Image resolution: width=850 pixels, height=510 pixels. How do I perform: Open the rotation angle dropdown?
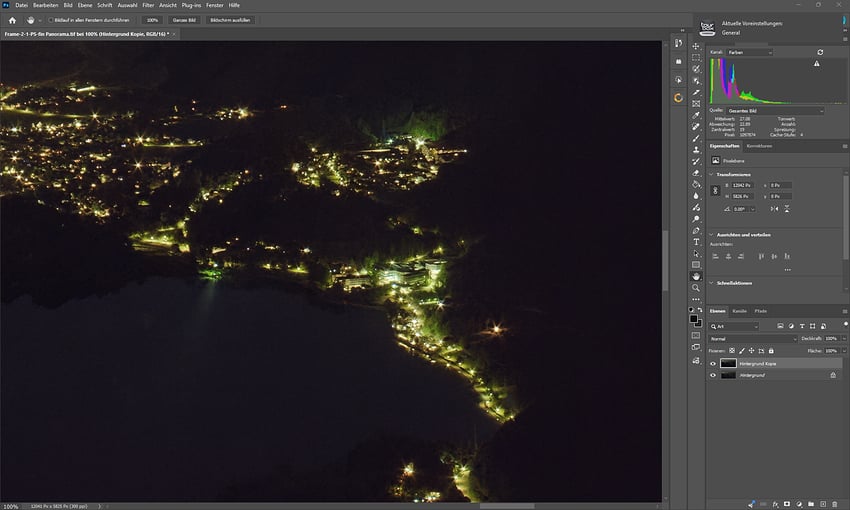[x=752, y=209]
